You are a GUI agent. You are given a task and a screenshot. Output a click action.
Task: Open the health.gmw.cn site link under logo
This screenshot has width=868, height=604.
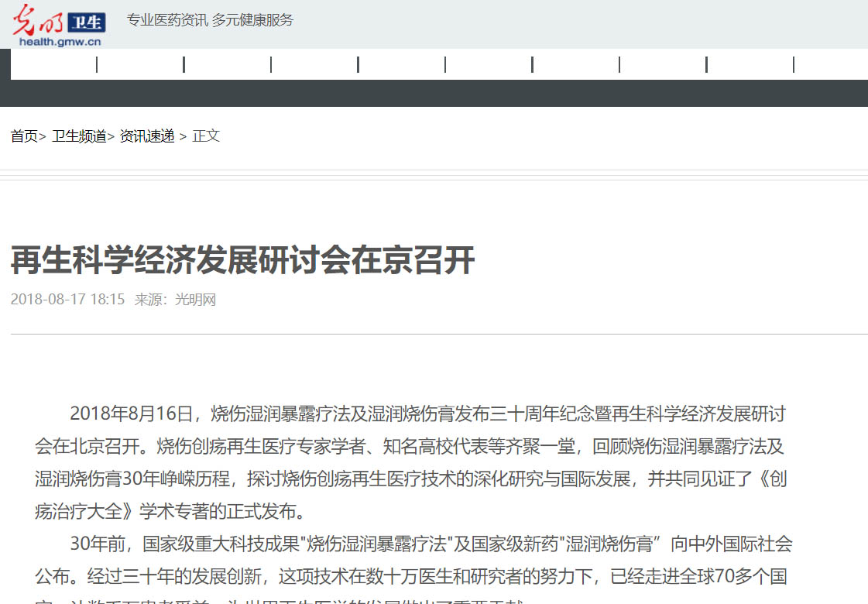pos(60,42)
